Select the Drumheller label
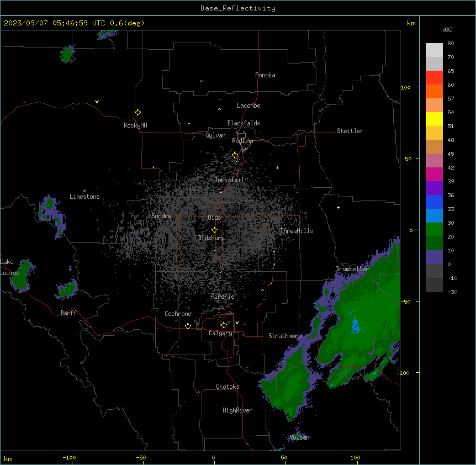 [352, 269]
